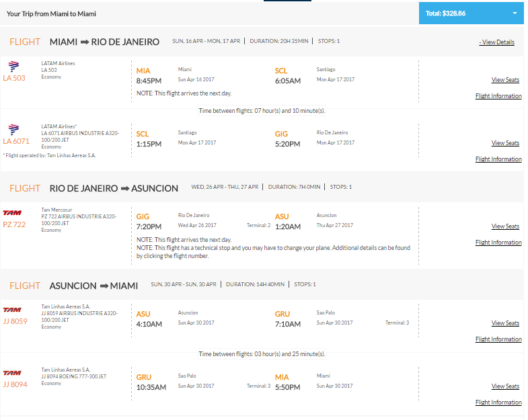
Task: Click 'SUN, 30 APR - SUN, 30 APR' dates
Action: point(184,284)
